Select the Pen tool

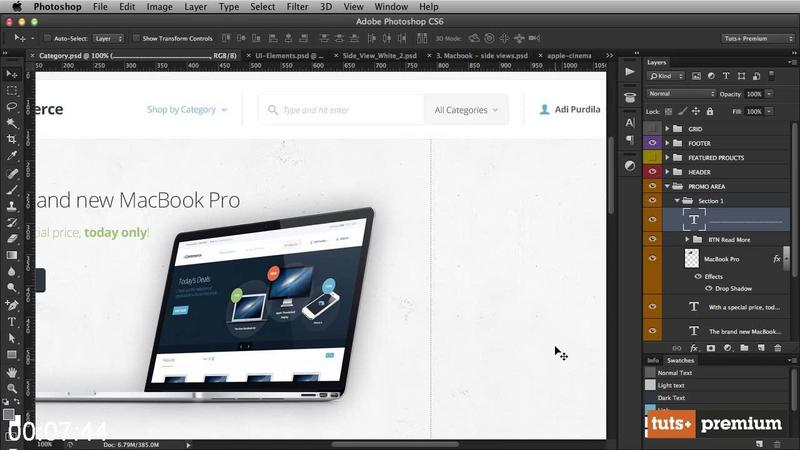(x=11, y=305)
